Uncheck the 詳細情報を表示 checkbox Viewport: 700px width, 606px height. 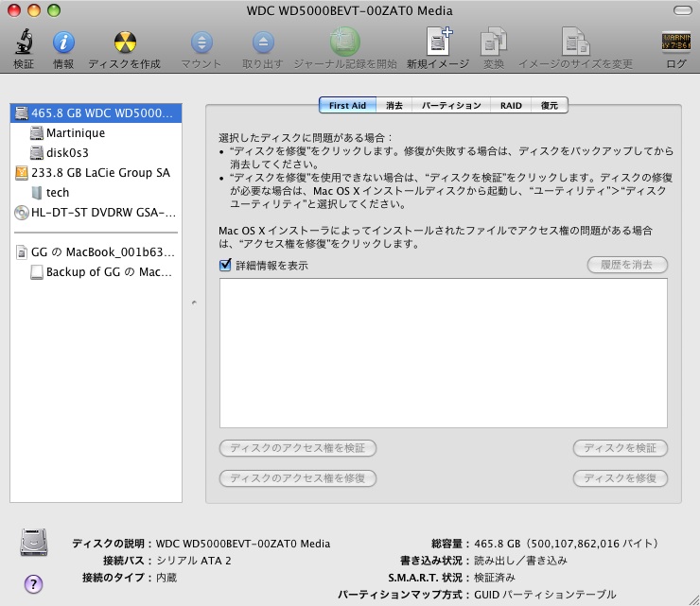(225, 265)
